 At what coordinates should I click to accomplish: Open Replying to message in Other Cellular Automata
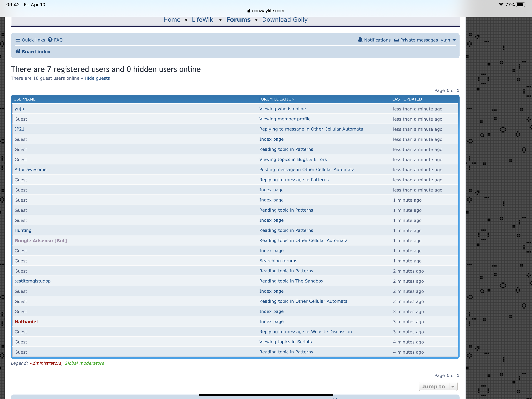point(311,129)
